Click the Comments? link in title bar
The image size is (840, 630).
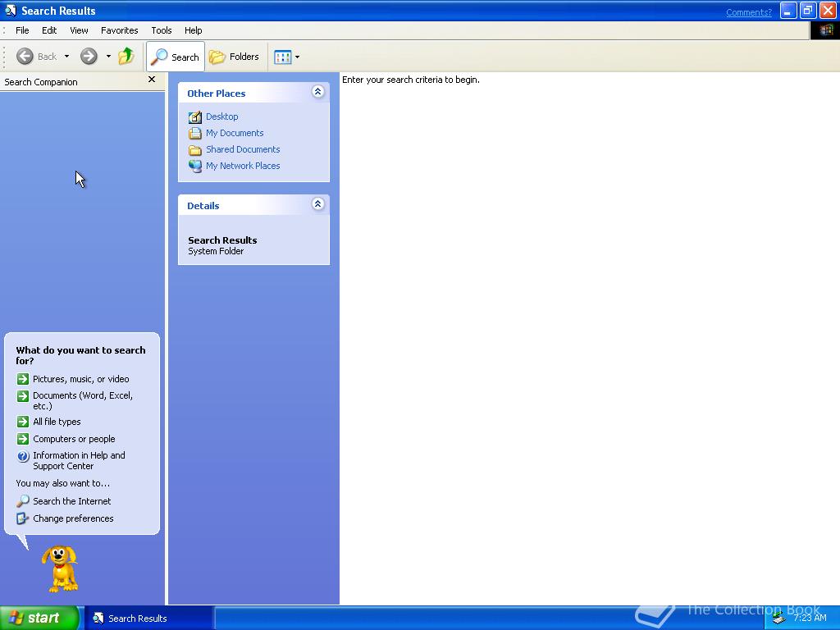(748, 12)
